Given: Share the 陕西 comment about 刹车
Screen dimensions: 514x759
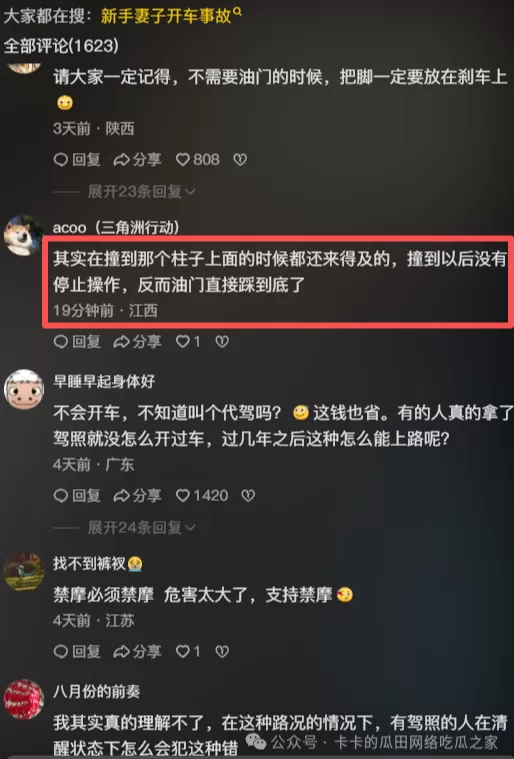Looking at the screenshot, I should tap(137, 159).
